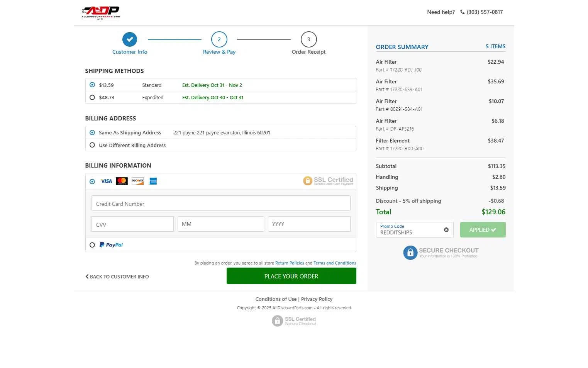
Task: Select the $13.59 Standard shipping radio button
Action: (92, 85)
